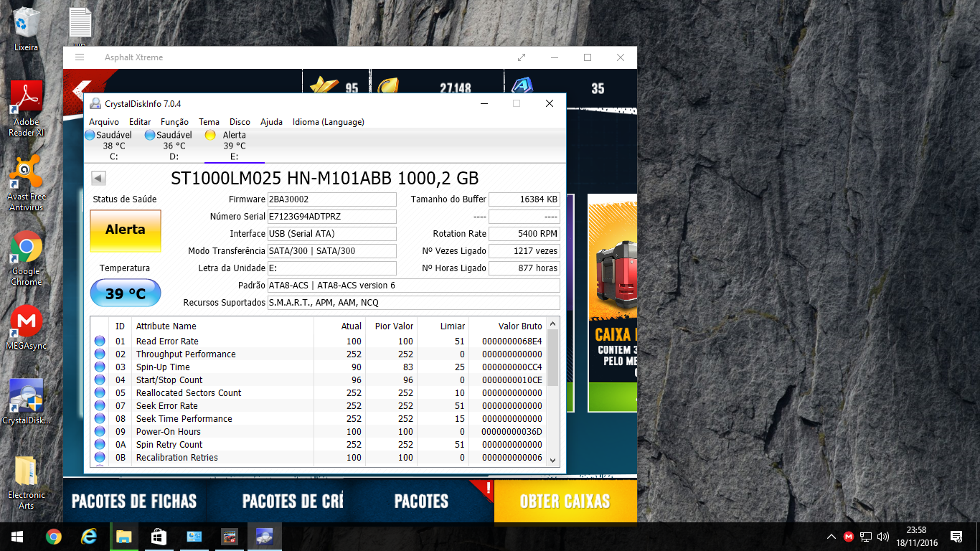Open Electronic Arts desktop folder
The height and width of the screenshot is (551, 980).
[27, 483]
